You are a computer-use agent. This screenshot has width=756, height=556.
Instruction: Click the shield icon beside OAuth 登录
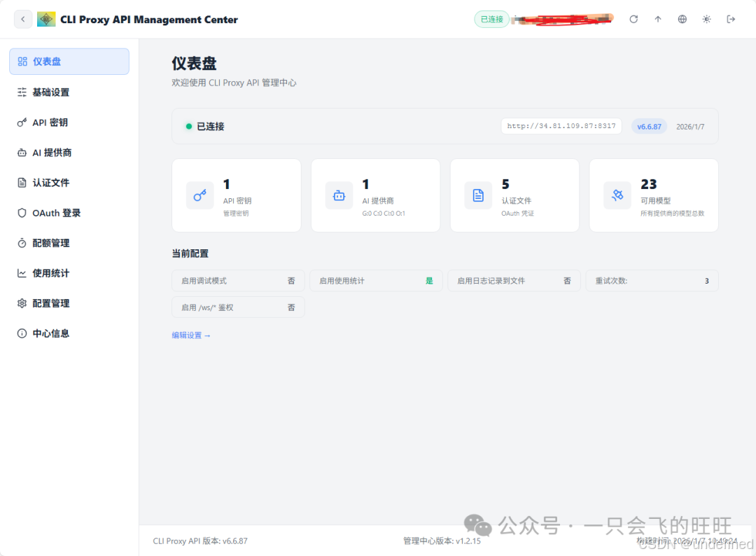coord(22,213)
